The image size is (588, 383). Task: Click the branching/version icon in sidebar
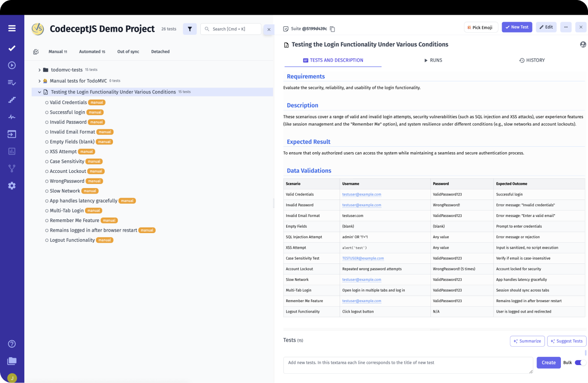click(11, 168)
